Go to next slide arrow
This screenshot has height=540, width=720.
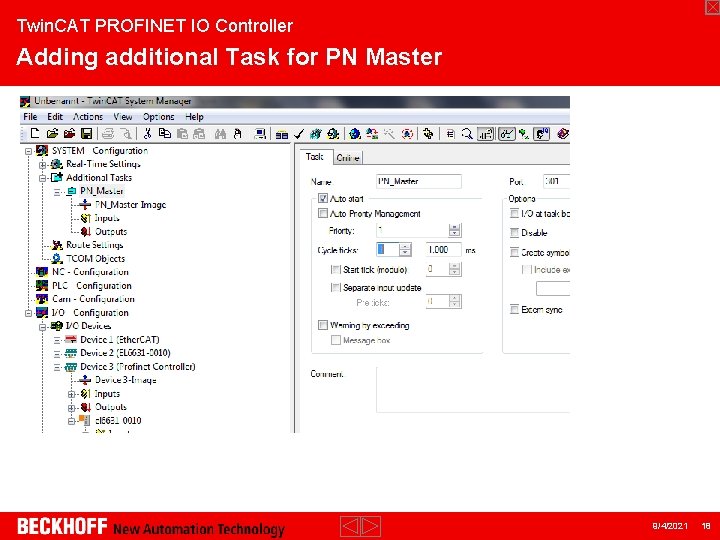[370, 526]
